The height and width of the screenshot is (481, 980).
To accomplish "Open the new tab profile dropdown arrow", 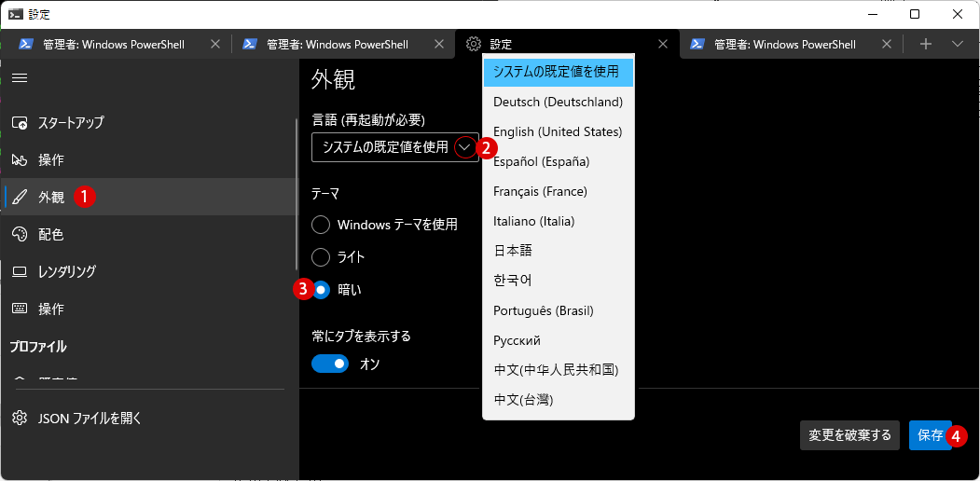I will [x=958, y=44].
